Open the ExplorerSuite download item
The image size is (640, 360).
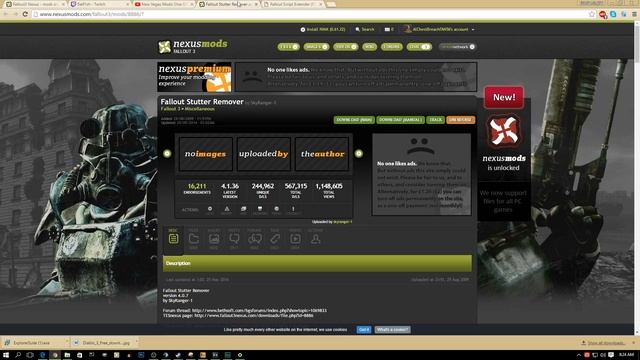pyautogui.click(x=35, y=343)
